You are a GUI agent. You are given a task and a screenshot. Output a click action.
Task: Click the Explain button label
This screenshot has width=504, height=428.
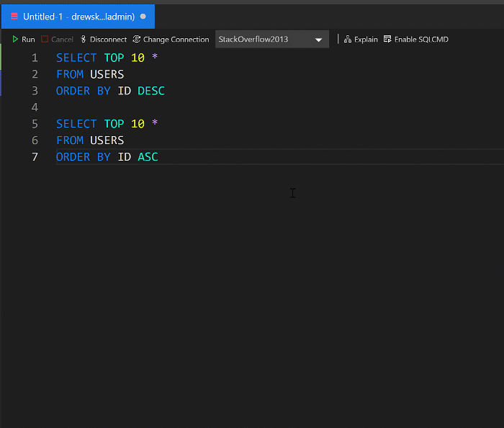point(366,40)
